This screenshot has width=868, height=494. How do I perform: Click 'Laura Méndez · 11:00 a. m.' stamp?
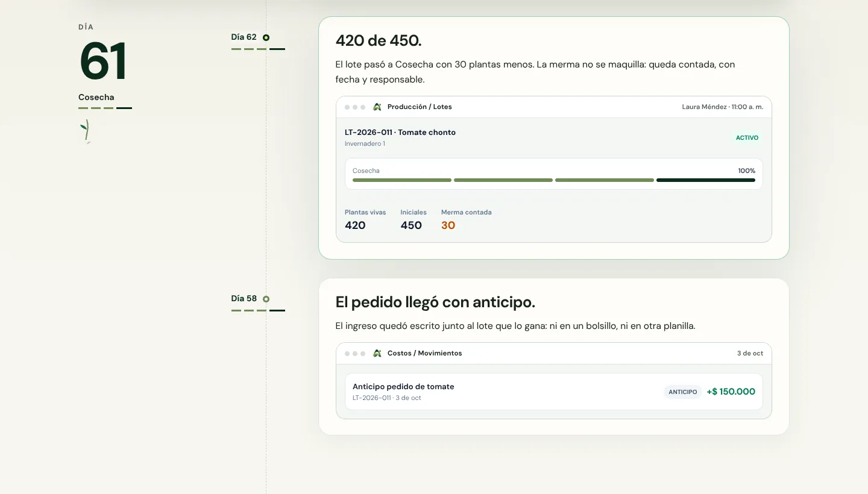(723, 107)
